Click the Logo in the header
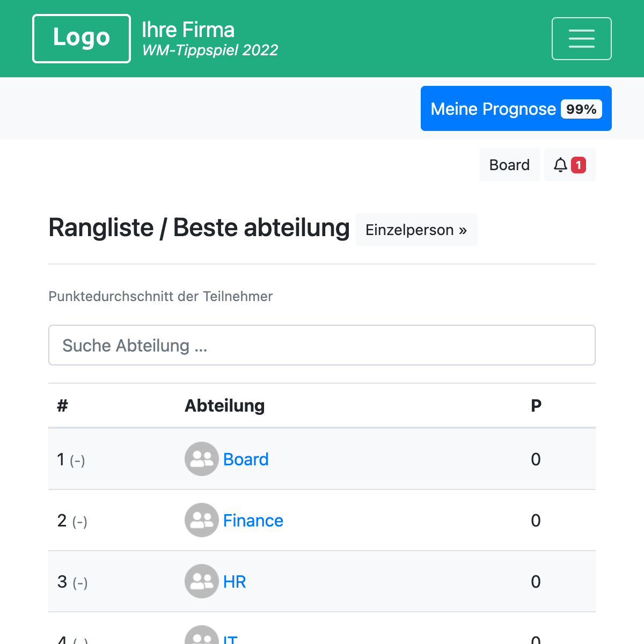The height and width of the screenshot is (644, 644). coord(81,38)
